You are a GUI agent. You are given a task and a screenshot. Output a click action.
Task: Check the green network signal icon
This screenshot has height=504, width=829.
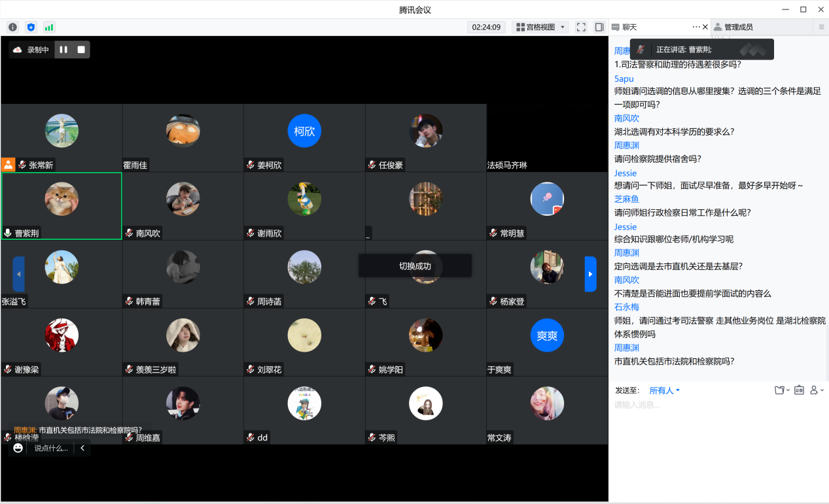[49, 27]
